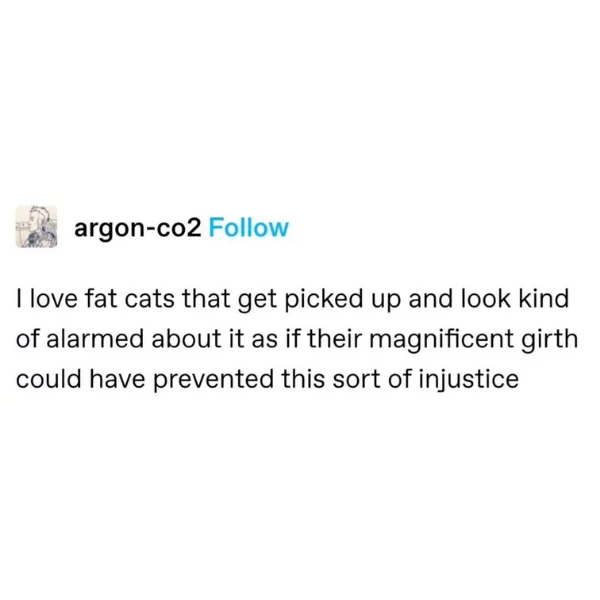Click the second line beginning "of alarmed about"

(x=297, y=339)
